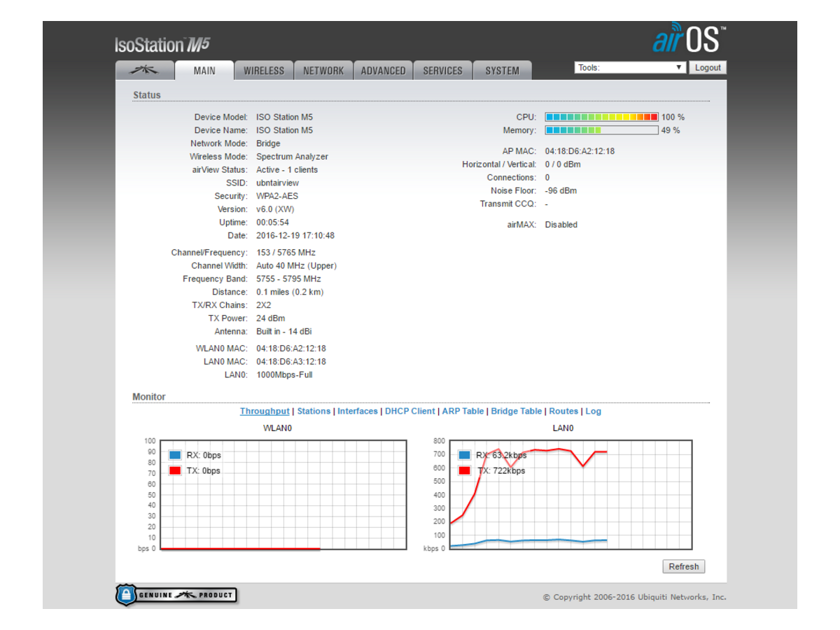
Task: Click the airOS logo
Action: (x=689, y=38)
